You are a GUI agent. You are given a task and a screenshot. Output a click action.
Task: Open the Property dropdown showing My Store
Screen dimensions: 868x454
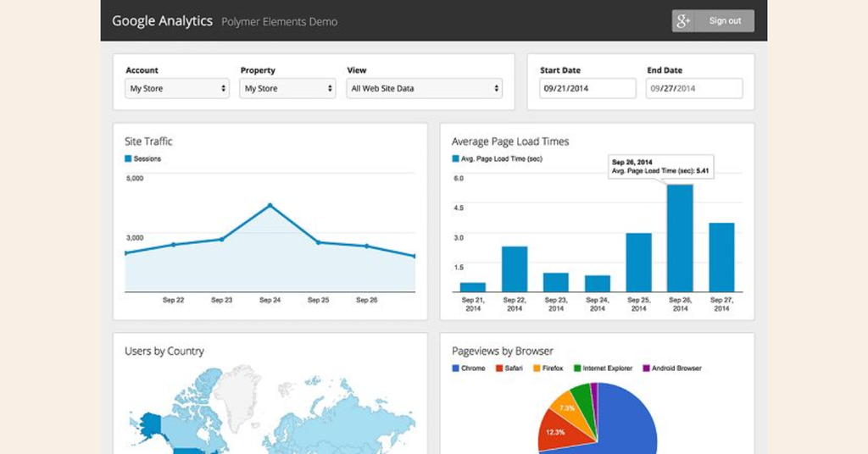(287, 88)
